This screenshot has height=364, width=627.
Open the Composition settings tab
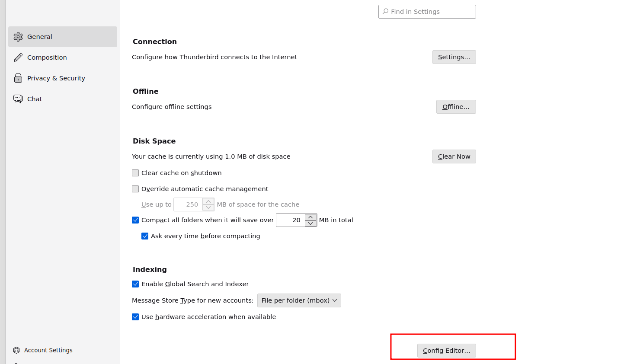(x=47, y=57)
